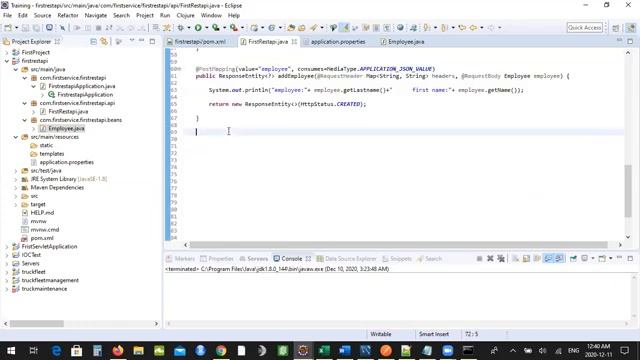
Task: Click the Coverage run toolbar icon
Action: click(x=216, y=28)
